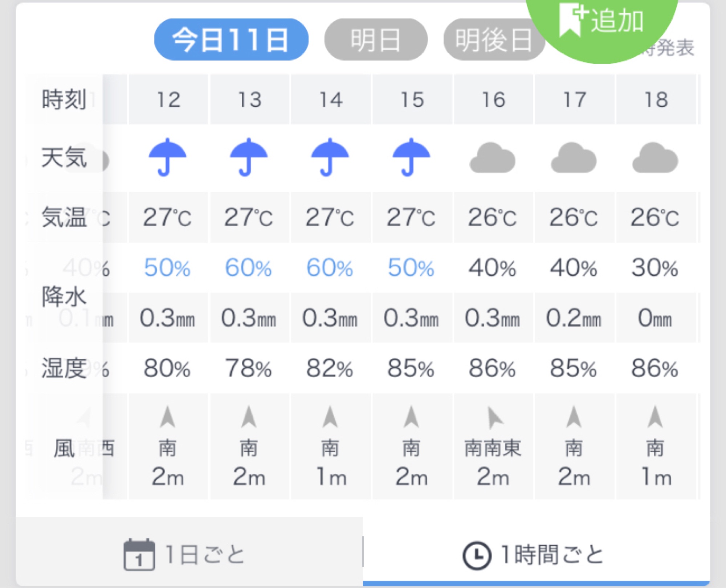726x588 pixels.
Task: Switch forecast to 明日 (tomorrow)
Action: pos(376,40)
